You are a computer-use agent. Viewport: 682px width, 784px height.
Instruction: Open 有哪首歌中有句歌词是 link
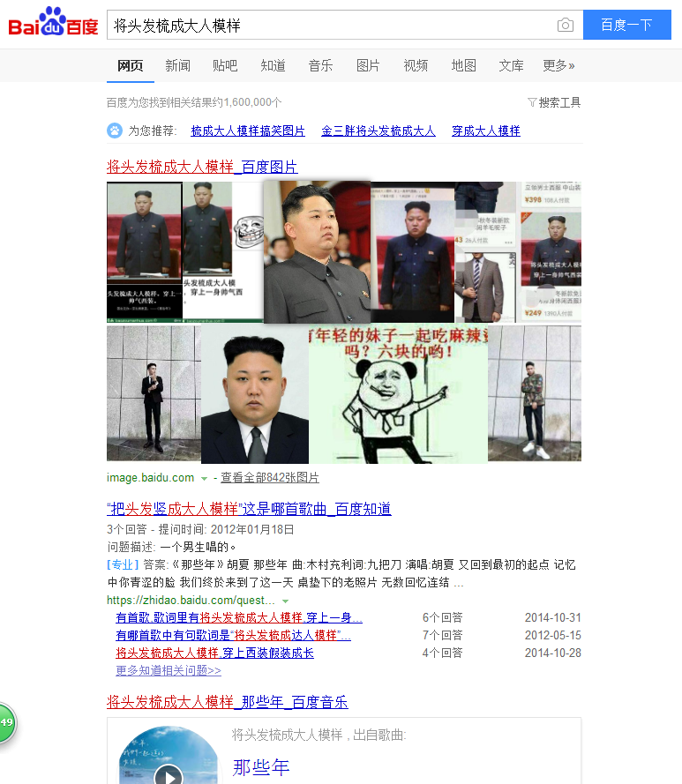(233, 636)
